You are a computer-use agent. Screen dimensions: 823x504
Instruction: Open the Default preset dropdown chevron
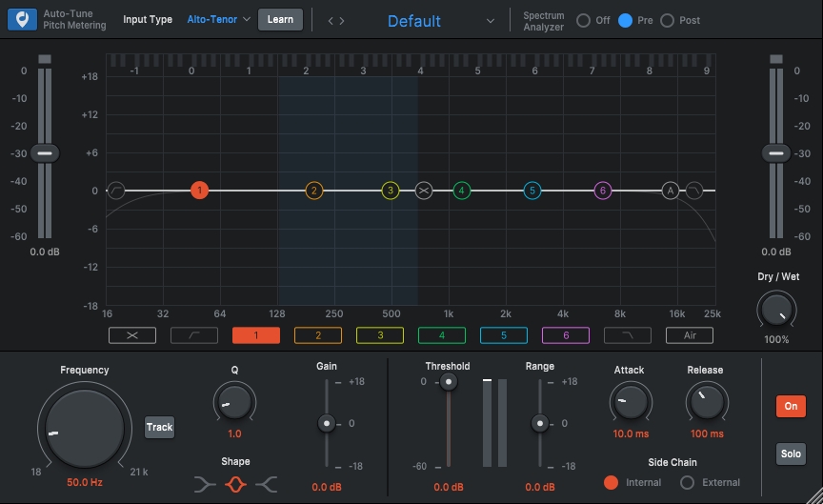(x=491, y=21)
